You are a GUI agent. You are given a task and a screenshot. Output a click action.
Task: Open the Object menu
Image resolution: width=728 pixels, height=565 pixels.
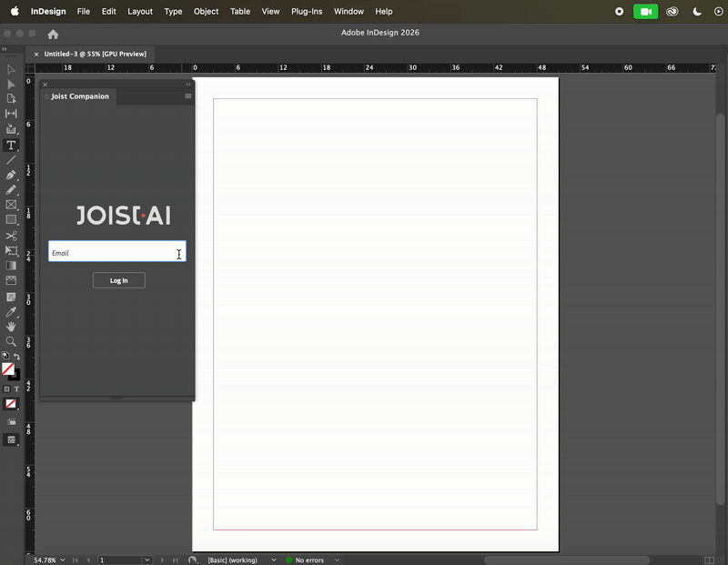(207, 12)
